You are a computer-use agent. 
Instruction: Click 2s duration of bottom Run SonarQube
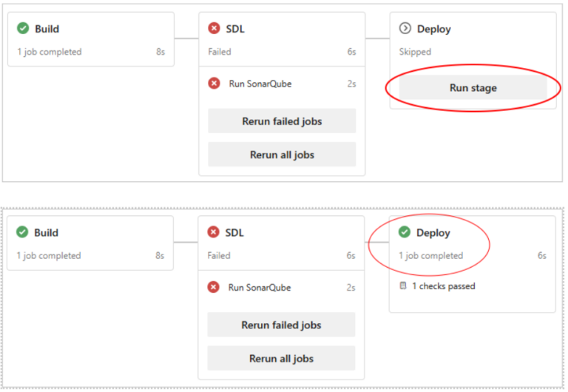tap(351, 288)
